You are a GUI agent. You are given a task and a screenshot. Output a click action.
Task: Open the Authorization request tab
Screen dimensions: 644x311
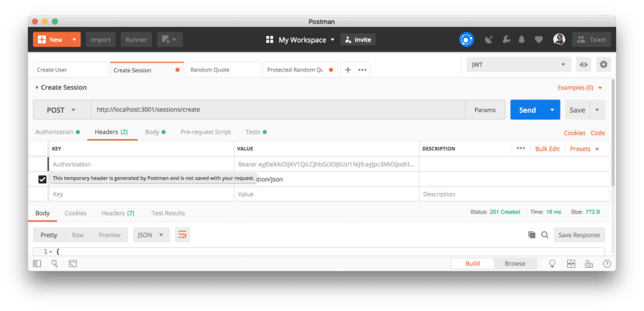[x=58, y=132]
